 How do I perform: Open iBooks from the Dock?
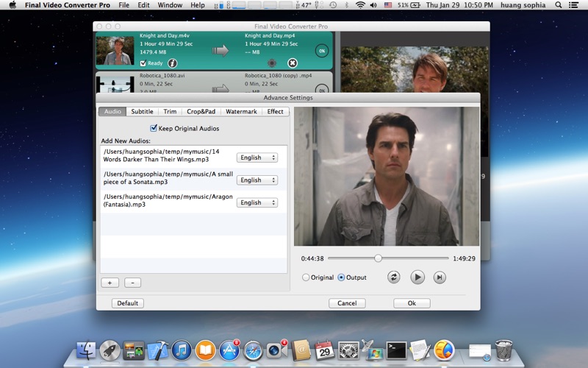(x=206, y=350)
